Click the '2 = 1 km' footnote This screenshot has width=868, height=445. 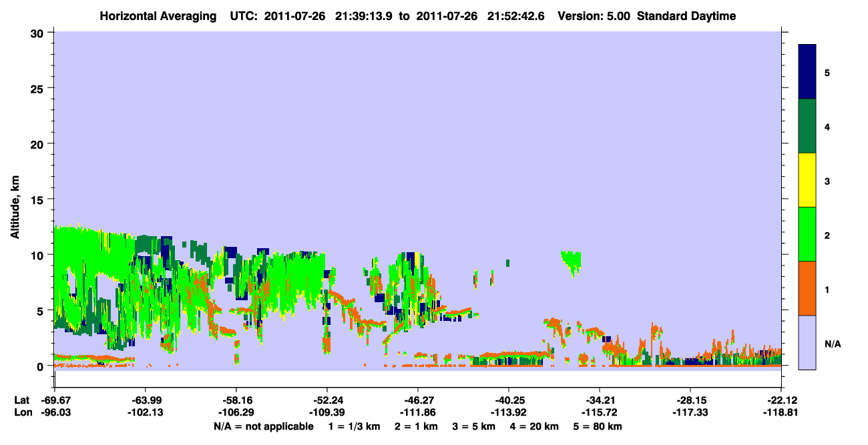point(417,426)
